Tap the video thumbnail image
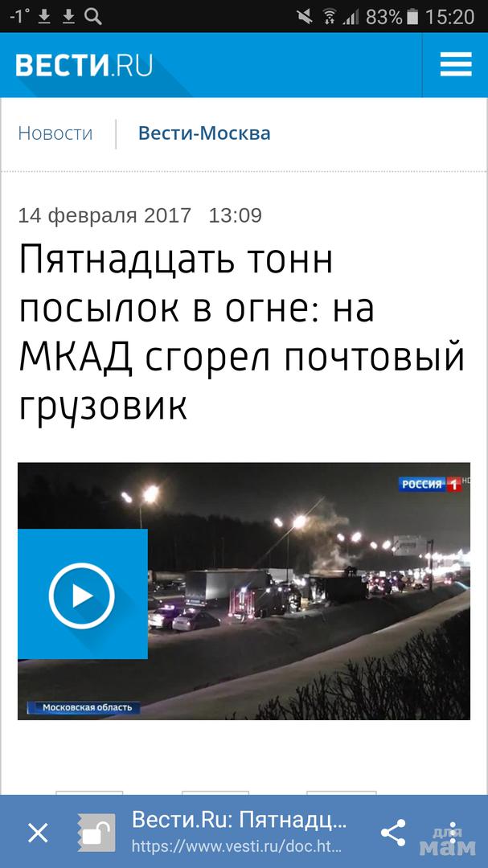 coord(244,592)
